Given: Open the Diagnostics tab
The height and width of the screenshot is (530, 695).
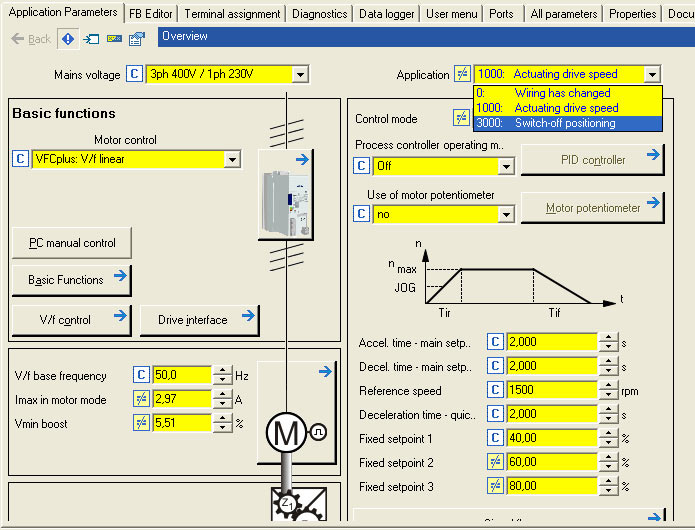Looking at the screenshot, I should click(320, 14).
